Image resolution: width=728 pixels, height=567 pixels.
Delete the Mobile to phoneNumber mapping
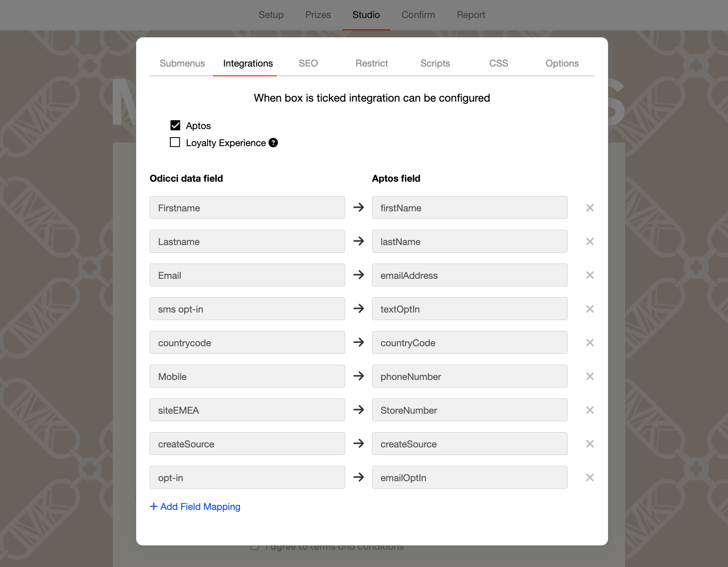[x=590, y=376]
